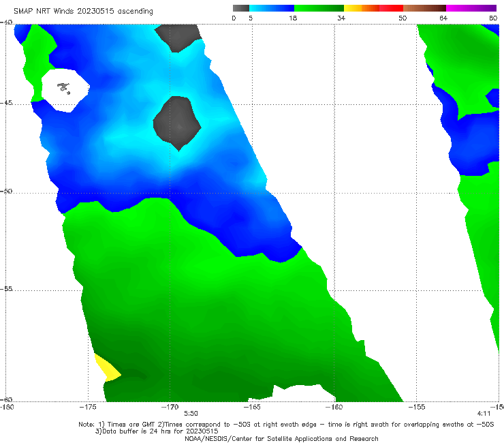Click the blue segment of the wind colorbar

pos(272,8)
